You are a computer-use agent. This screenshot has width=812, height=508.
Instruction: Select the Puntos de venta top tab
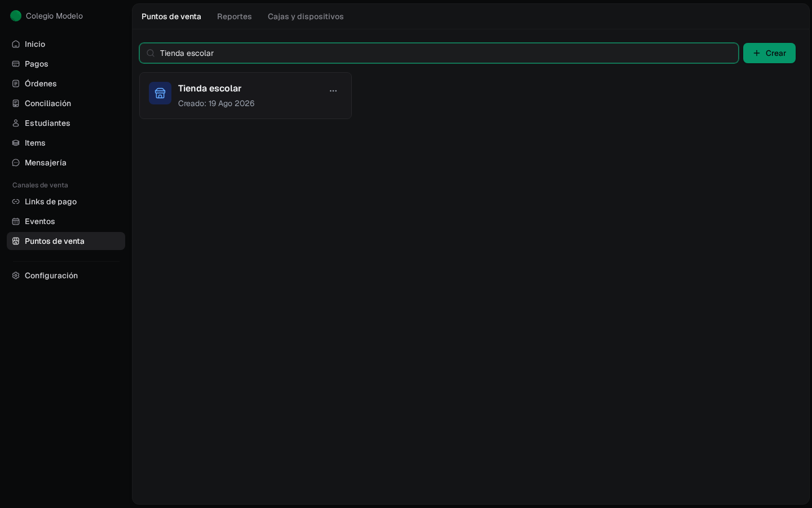[x=171, y=16]
